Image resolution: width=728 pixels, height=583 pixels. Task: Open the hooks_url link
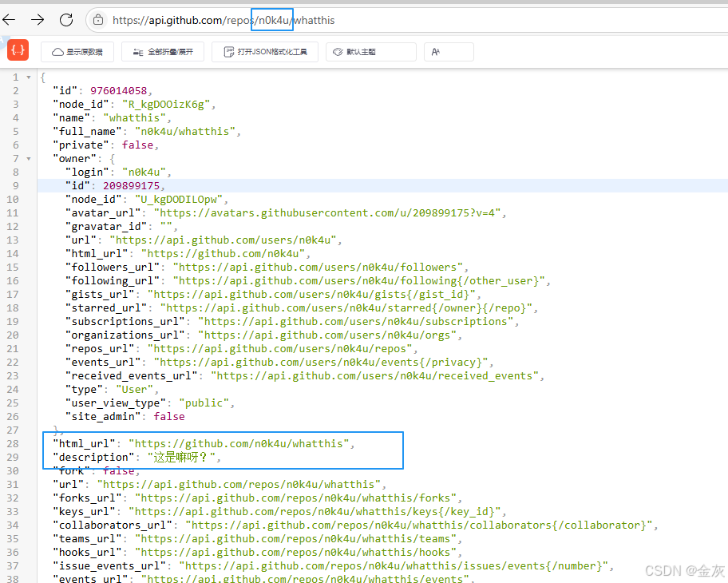coord(295,553)
